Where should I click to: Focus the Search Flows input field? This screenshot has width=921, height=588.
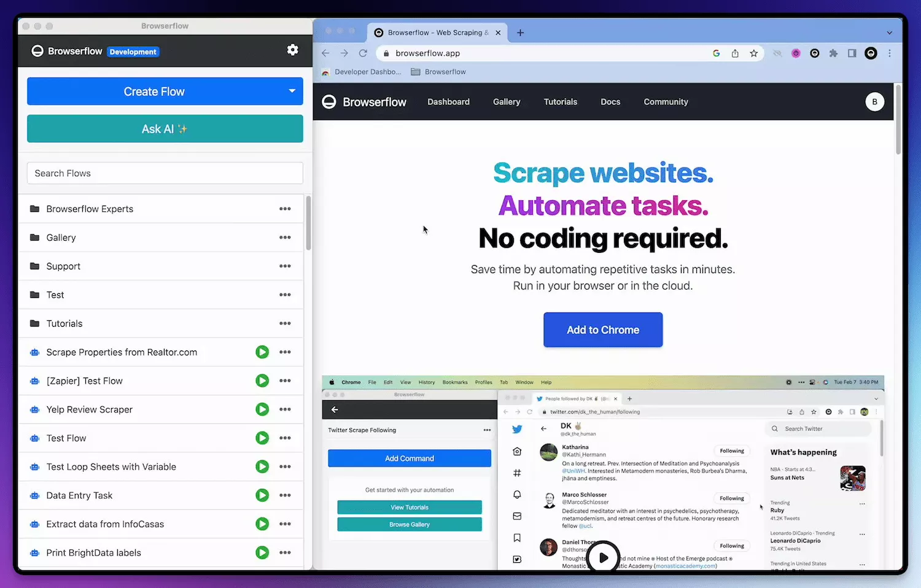tap(165, 173)
